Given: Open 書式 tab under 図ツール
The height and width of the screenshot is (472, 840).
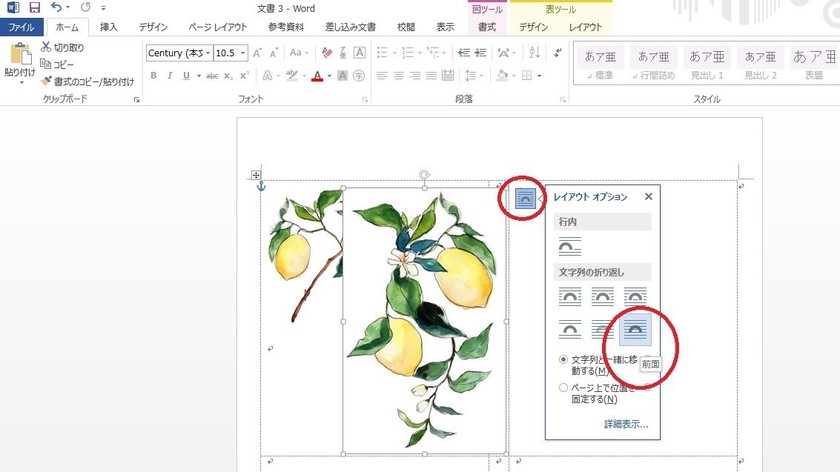Looking at the screenshot, I should [x=486, y=27].
